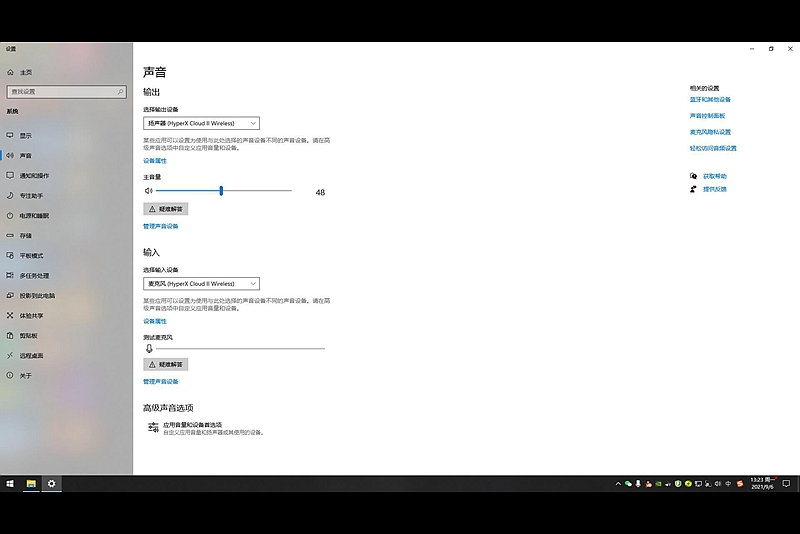Click 提供反馈 give feedback link
Screen dimensions: 800x534
pyautogui.click(x=715, y=189)
